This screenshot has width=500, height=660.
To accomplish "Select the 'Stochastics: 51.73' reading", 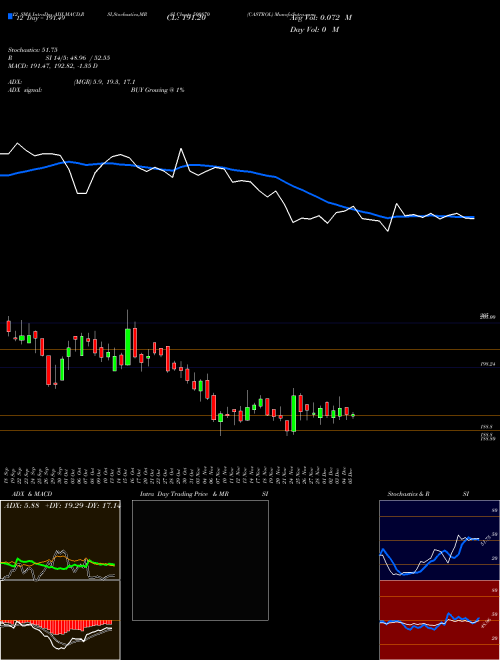I will coord(32,50).
